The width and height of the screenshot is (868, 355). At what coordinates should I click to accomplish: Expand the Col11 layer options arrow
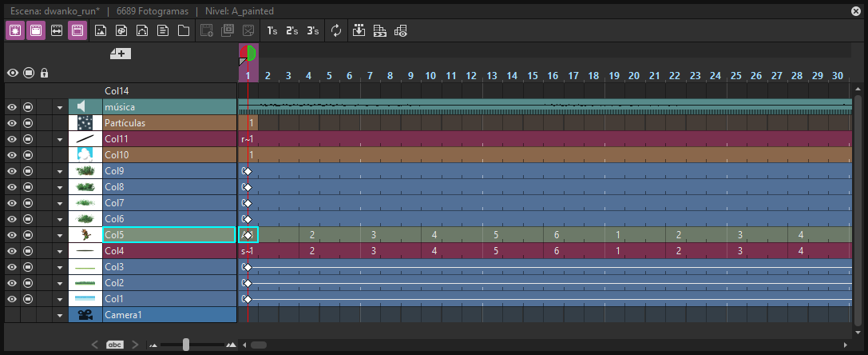pyautogui.click(x=60, y=139)
